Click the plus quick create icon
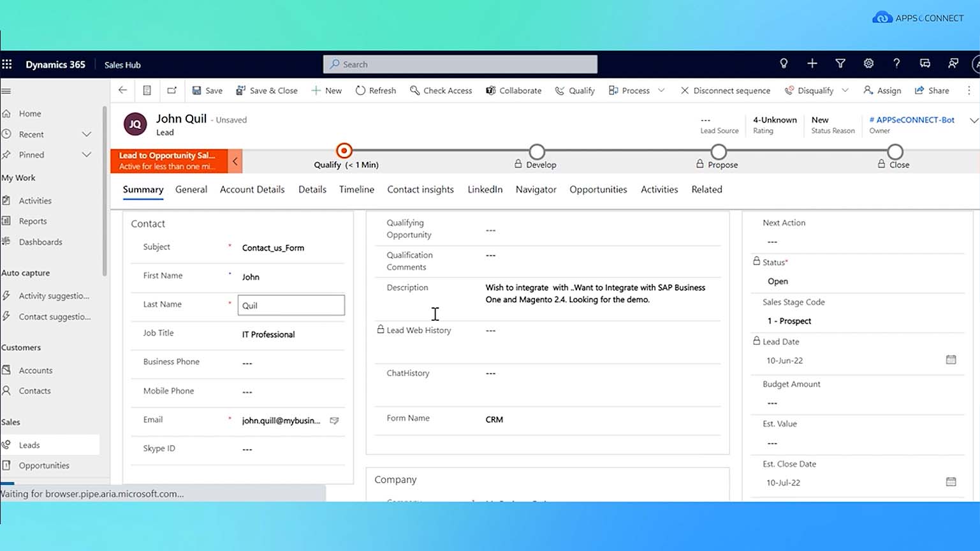This screenshot has width=980, height=551. click(x=812, y=64)
